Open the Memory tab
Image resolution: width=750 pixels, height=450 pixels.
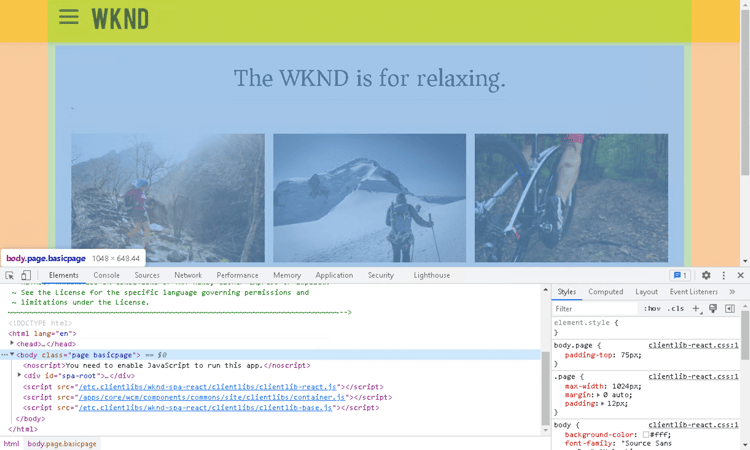pos(287,275)
